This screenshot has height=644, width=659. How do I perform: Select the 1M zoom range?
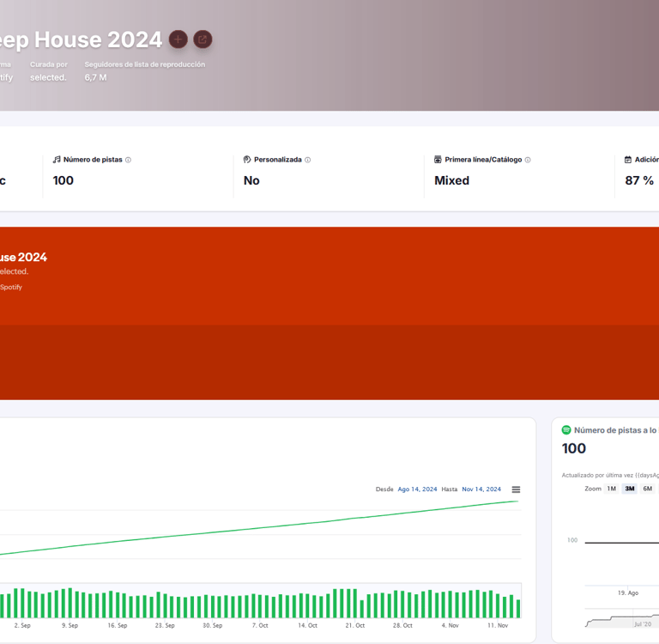612,489
